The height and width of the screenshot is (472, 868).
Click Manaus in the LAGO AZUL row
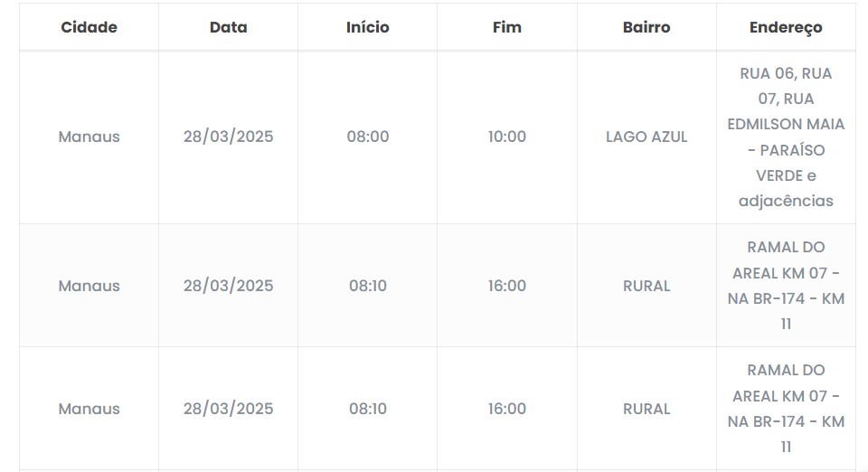(89, 137)
